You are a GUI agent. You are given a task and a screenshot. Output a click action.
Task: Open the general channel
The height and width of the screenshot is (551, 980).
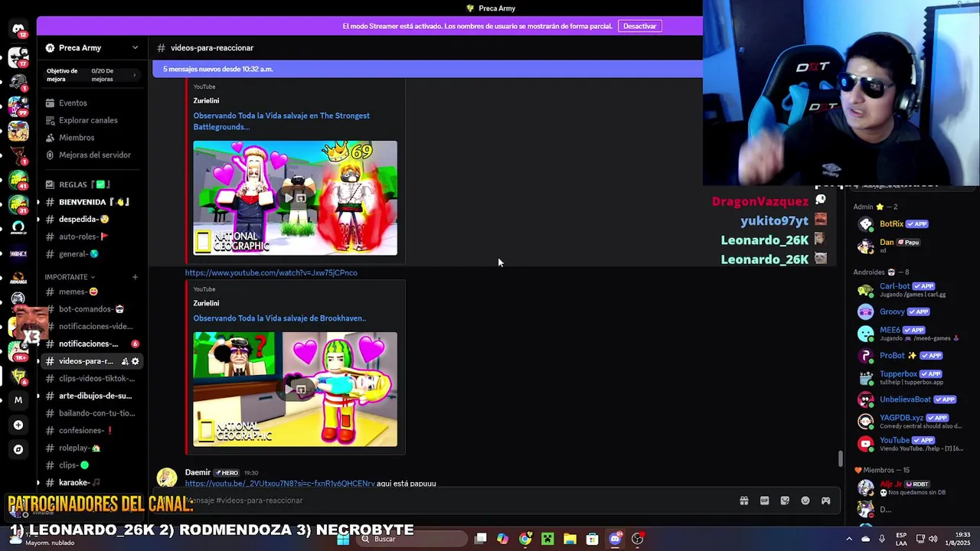coord(79,254)
